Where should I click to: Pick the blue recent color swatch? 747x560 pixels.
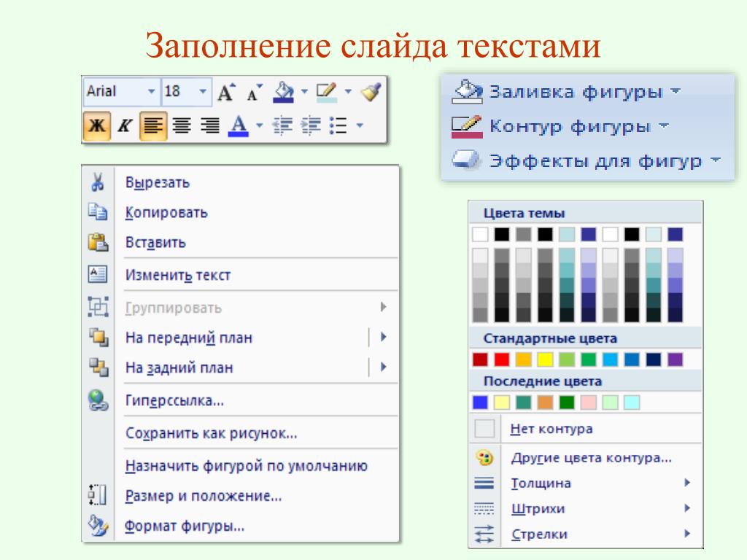(480, 402)
